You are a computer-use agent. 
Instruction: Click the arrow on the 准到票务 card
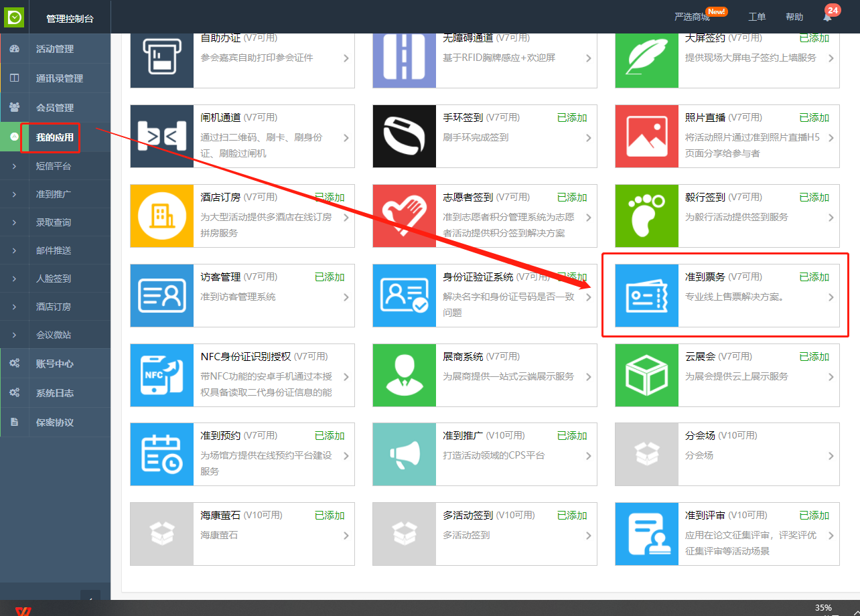[831, 297]
